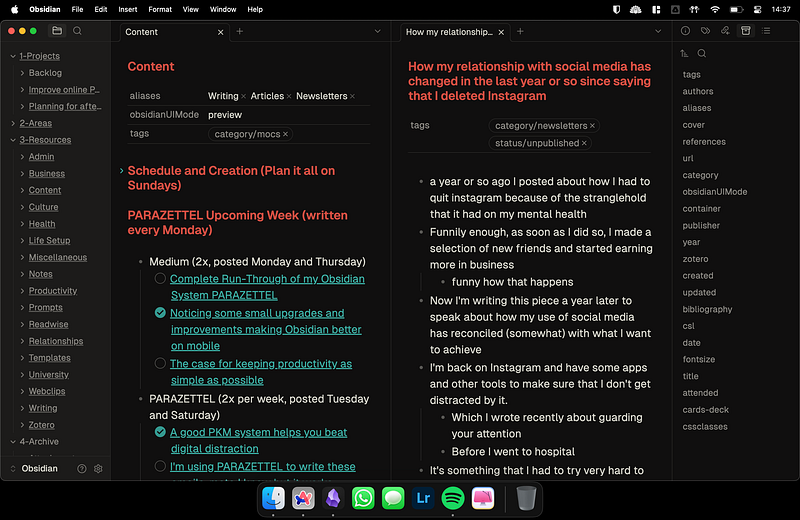The height and width of the screenshot is (520, 800).
Task: Open Finder from the dock
Action: point(273,498)
